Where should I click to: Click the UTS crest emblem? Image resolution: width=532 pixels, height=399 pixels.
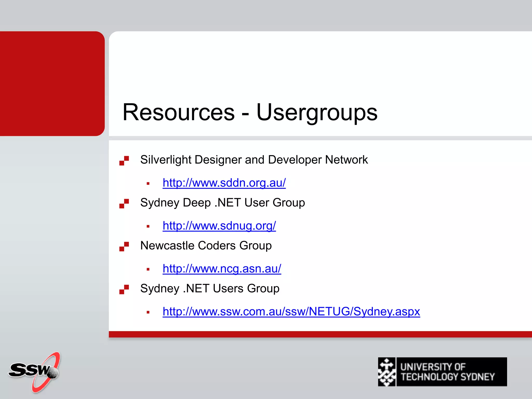click(387, 372)
